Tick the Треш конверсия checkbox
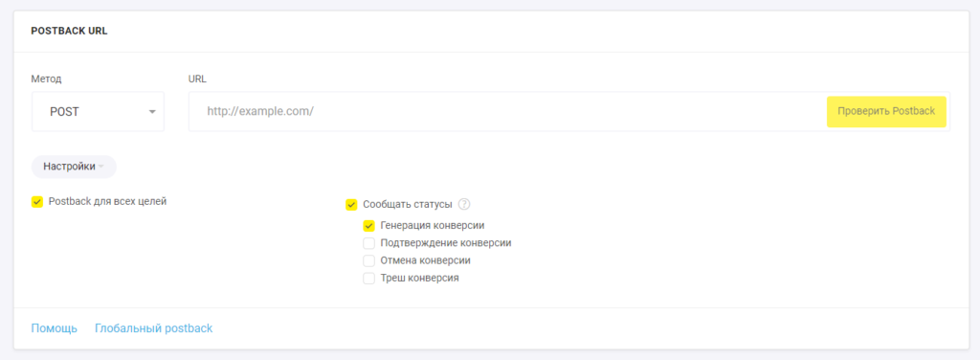This screenshot has width=980, height=360. [368, 278]
